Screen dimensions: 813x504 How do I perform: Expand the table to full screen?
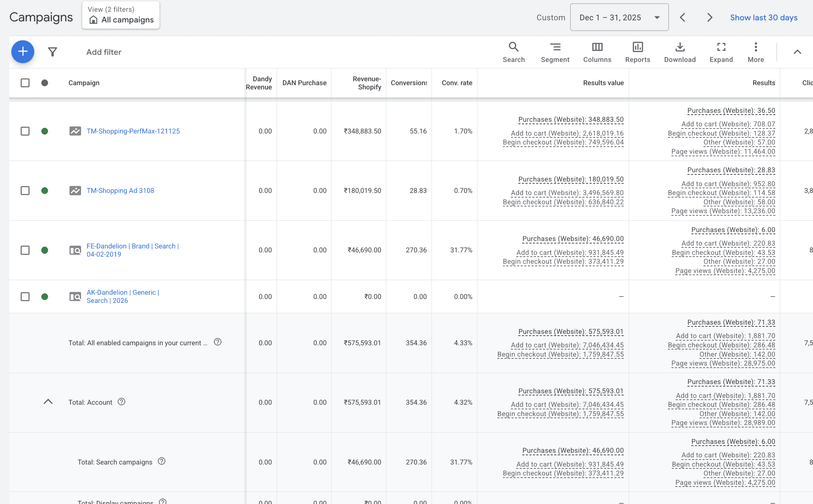coord(721,52)
